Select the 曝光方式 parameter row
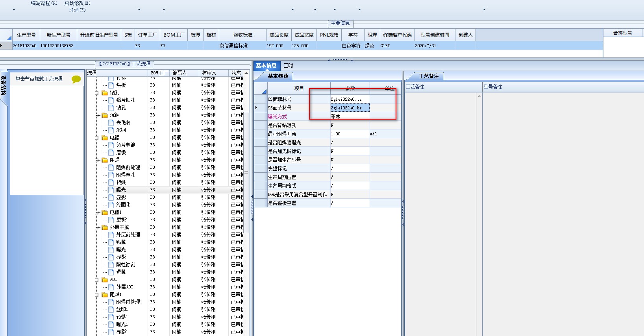The image size is (644, 336). (328, 117)
